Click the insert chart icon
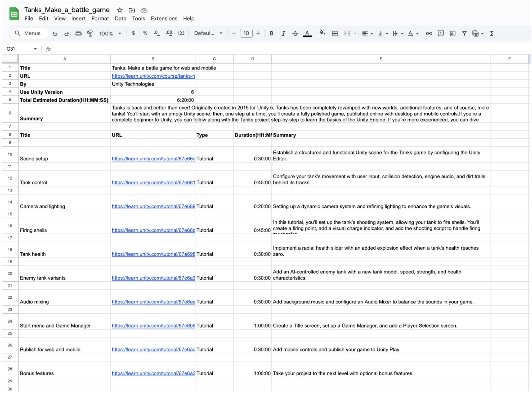This screenshot has height=394, width=532. coord(453,34)
